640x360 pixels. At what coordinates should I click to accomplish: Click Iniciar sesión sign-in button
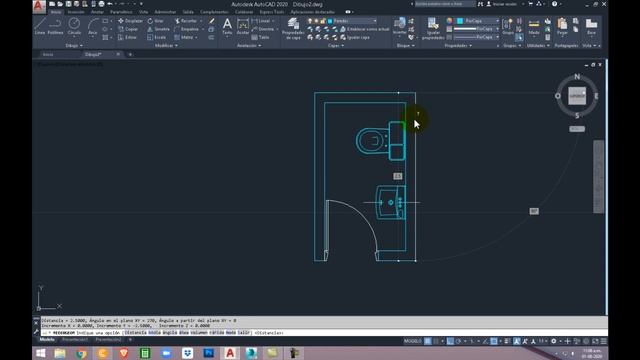click(x=502, y=4)
